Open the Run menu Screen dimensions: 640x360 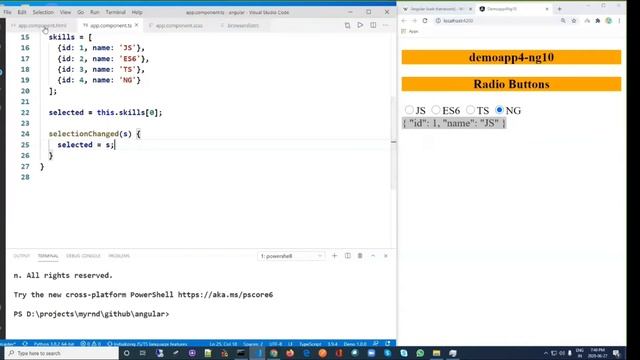pyautogui.click(x=95, y=12)
